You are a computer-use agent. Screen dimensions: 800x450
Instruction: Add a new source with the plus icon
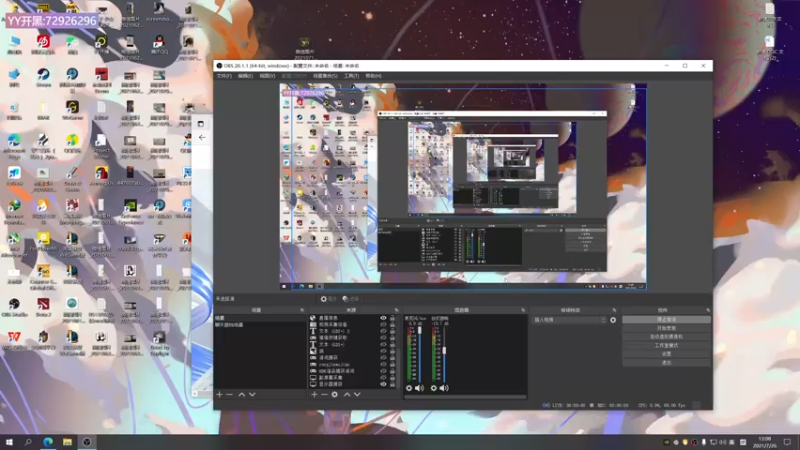(x=314, y=394)
